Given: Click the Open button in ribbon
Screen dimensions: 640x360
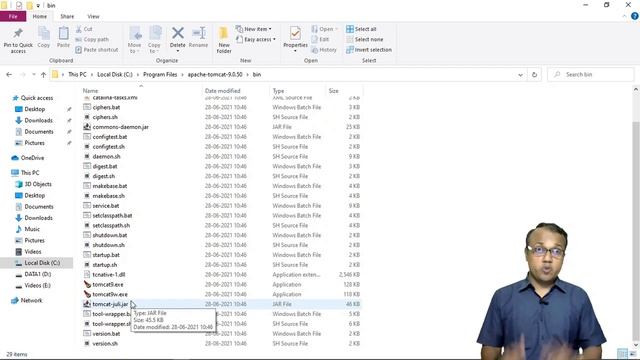Looking at the screenshot, I should pos(324,29).
